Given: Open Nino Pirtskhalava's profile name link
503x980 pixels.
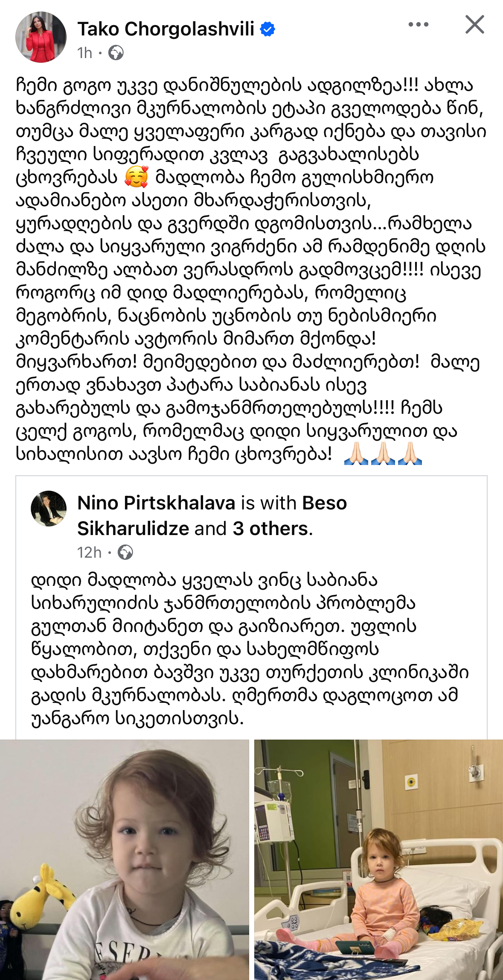Looking at the screenshot, I should pyautogui.click(x=156, y=503).
